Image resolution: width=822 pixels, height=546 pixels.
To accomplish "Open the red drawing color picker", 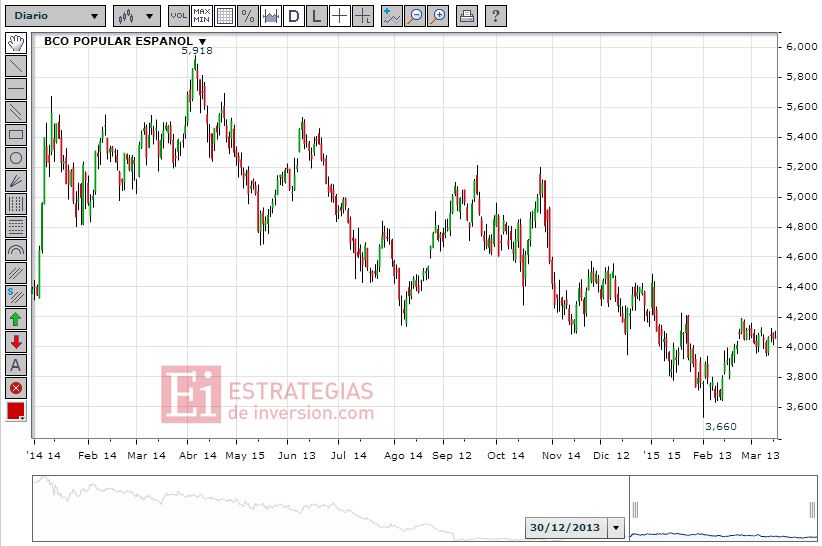I will pos(16,412).
